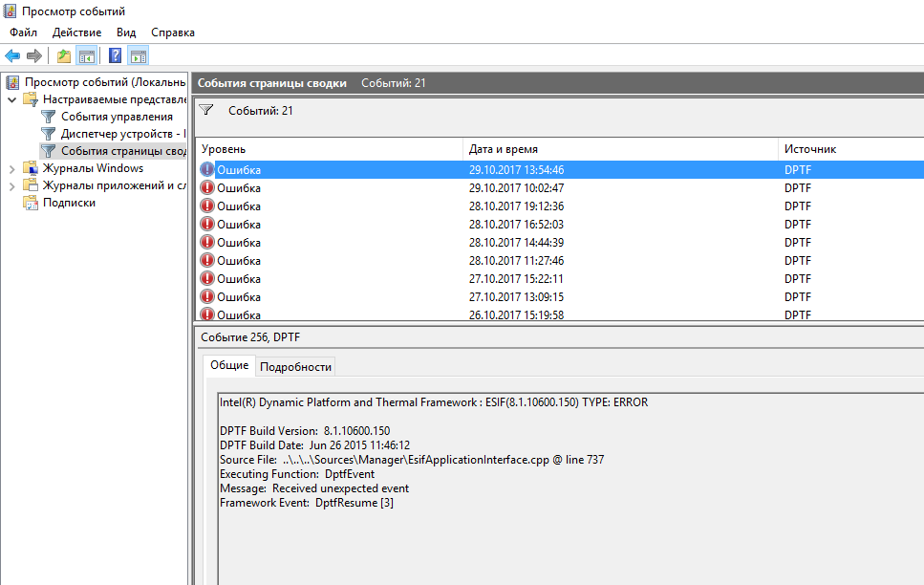The height and width of the screenshot is (585, 924).
Task: Open the 'Подписки' node
Action: click(69, 203)
